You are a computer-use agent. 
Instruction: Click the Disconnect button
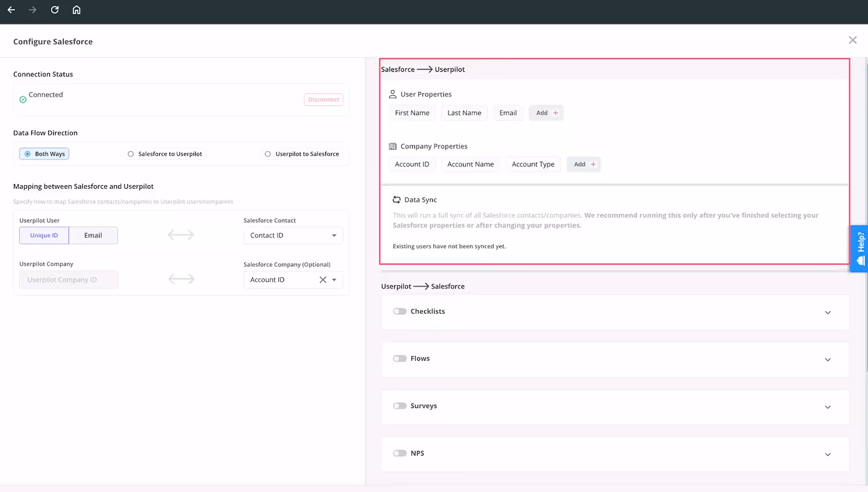coord(323,100)
